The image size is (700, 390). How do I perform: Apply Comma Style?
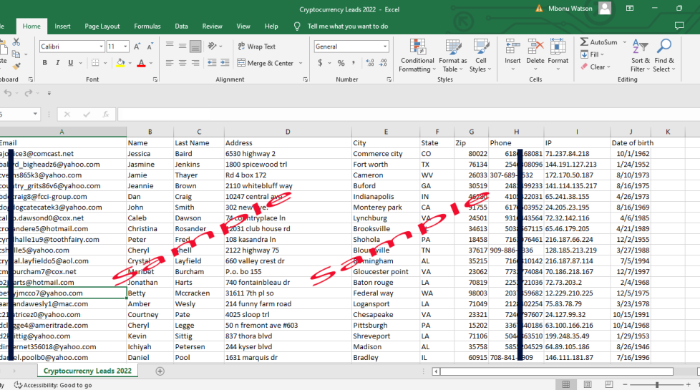pos(354,63)
